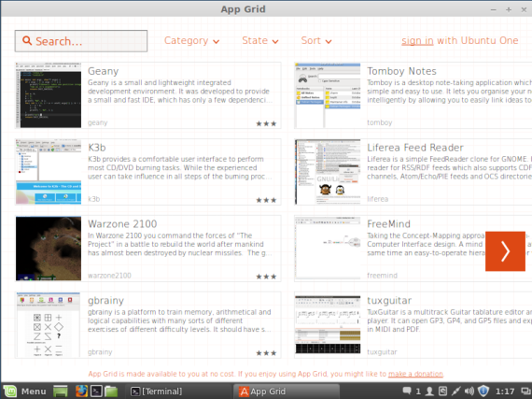
Task: Click the tomboy package name
Action: click(x=380, y=122)
